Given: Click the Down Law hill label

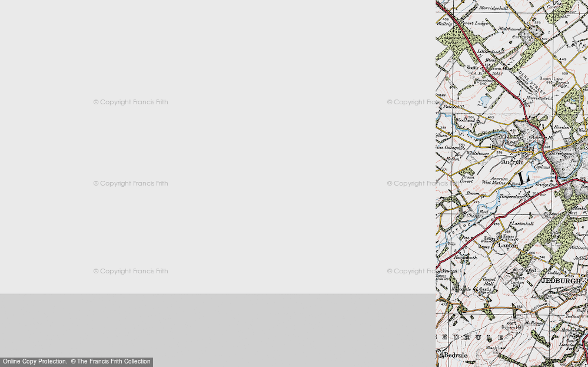Looking at the screenshot, I should point(550,78).
